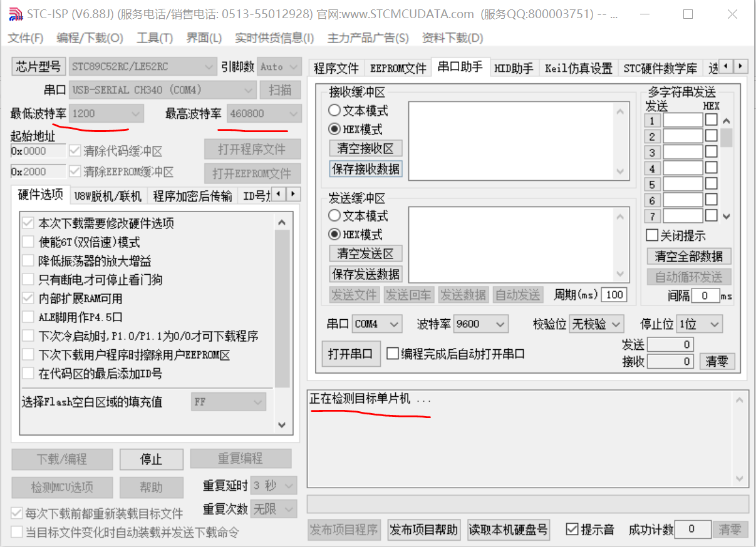Expand the chip model dropdown STC89C52RC/LE52RC
This screenshot has height=547, width=756.
[x=143, y=66]
